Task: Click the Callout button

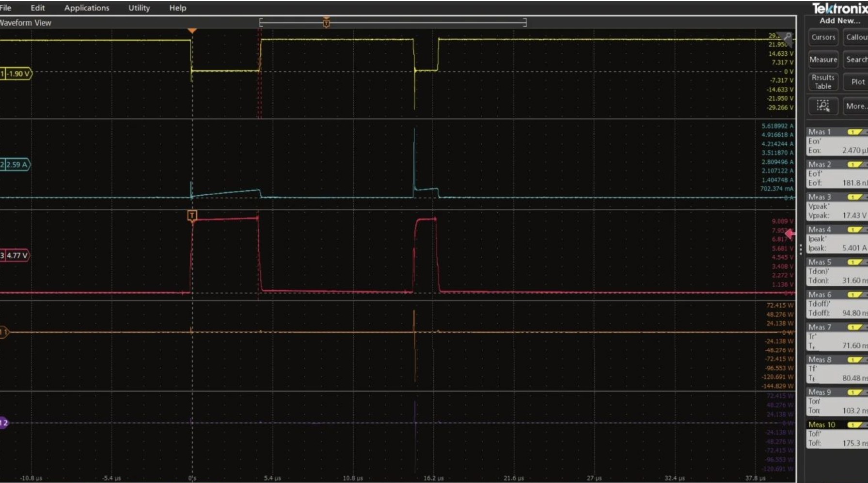Action: tap(856, 37)
